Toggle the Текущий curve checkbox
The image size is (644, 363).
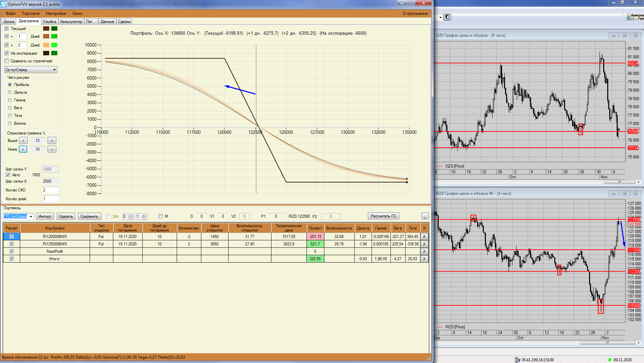(x=6, y=29)
